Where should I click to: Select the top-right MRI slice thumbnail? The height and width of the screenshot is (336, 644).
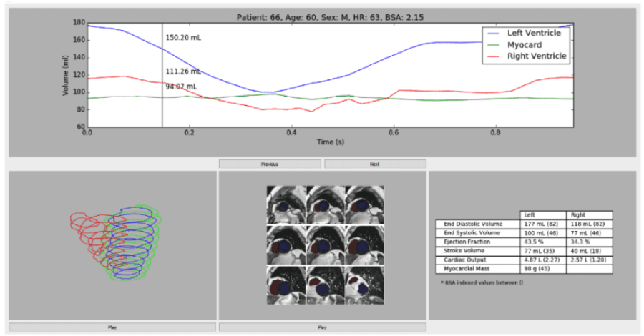coord(365,204)
